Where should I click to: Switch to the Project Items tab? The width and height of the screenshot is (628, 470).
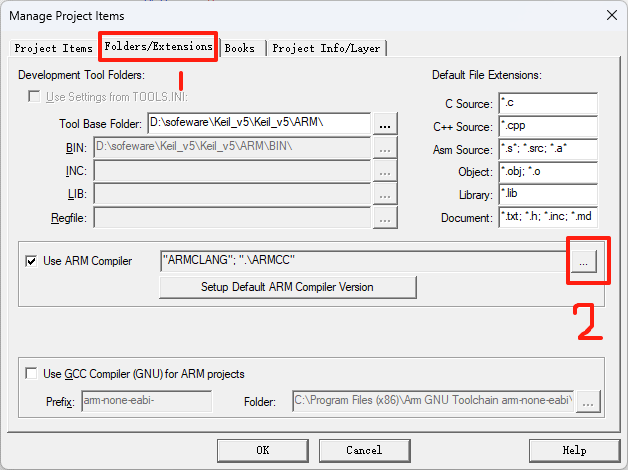(x=53, y=48)
